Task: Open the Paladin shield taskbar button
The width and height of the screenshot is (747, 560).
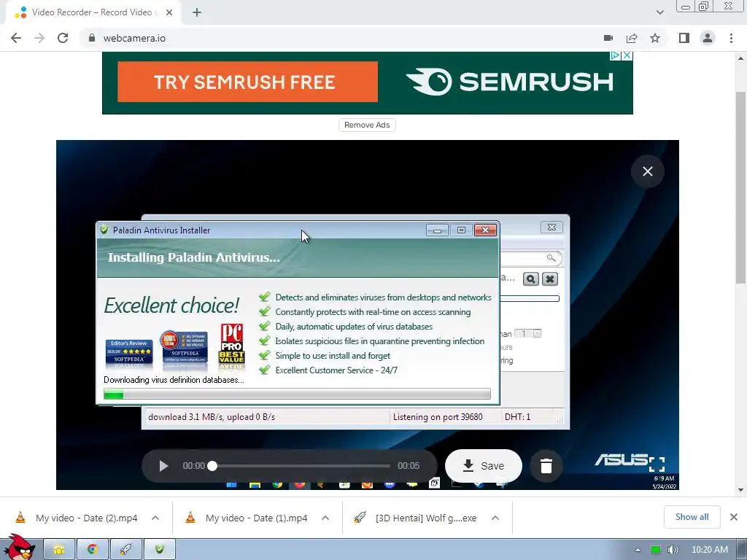Action: tap(159, 550)
